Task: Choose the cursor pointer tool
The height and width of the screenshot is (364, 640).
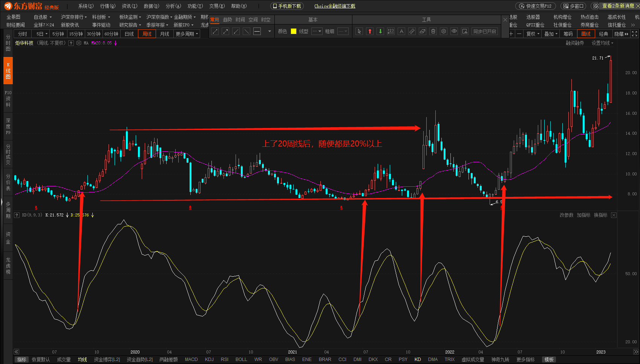Action: coord(359,31)
